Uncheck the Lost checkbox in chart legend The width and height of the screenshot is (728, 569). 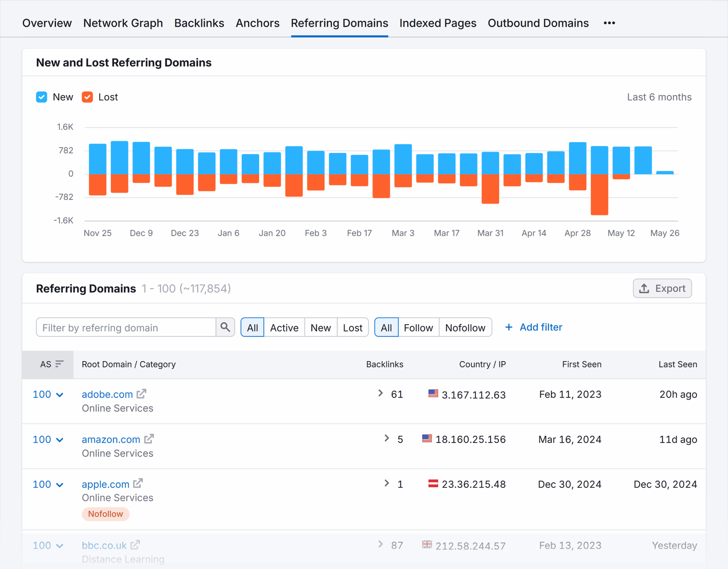click(87, 97)
